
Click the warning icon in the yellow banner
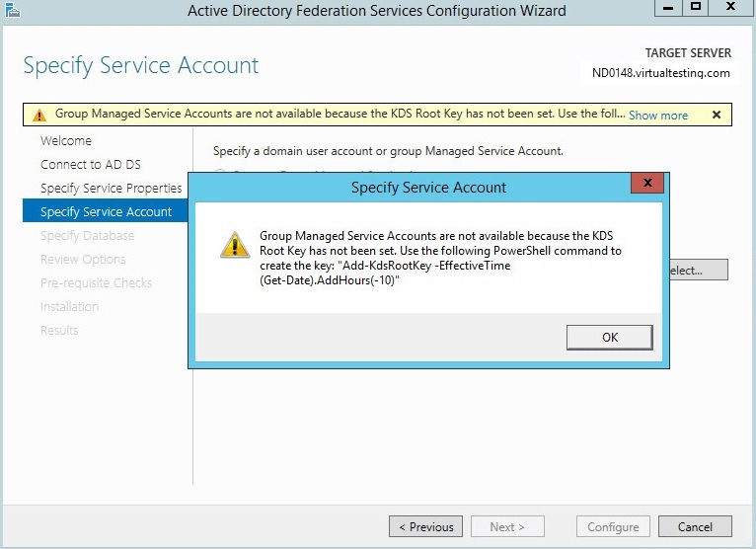pos(39,115)
